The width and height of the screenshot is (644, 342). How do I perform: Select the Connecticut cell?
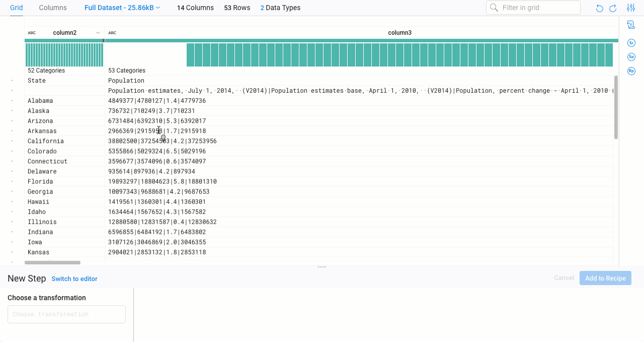coord(64,161)
